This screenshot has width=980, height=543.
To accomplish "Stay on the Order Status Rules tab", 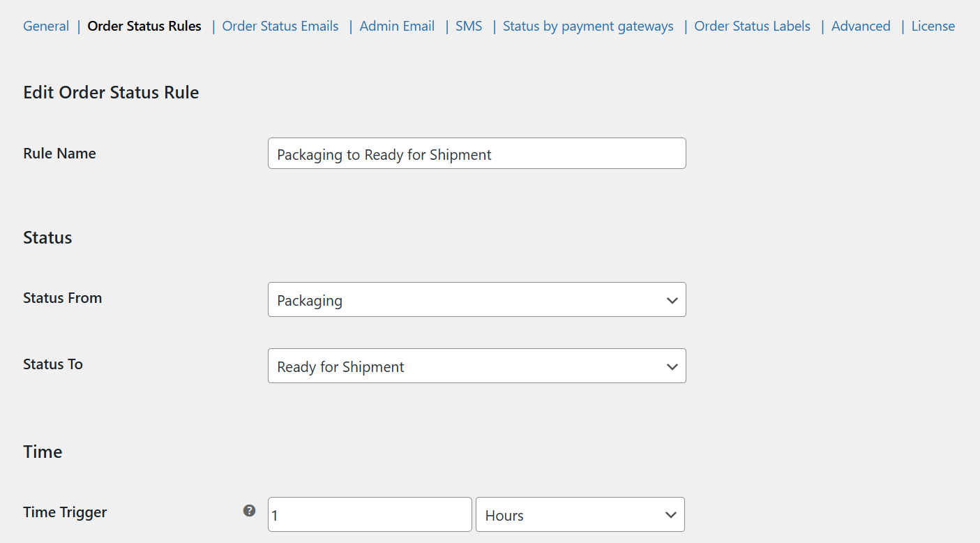I will tap(144, 26).
